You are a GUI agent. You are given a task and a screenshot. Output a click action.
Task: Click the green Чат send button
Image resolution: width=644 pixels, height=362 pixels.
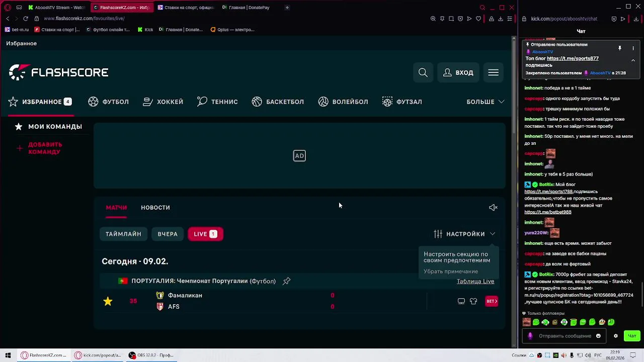[632, 336]
